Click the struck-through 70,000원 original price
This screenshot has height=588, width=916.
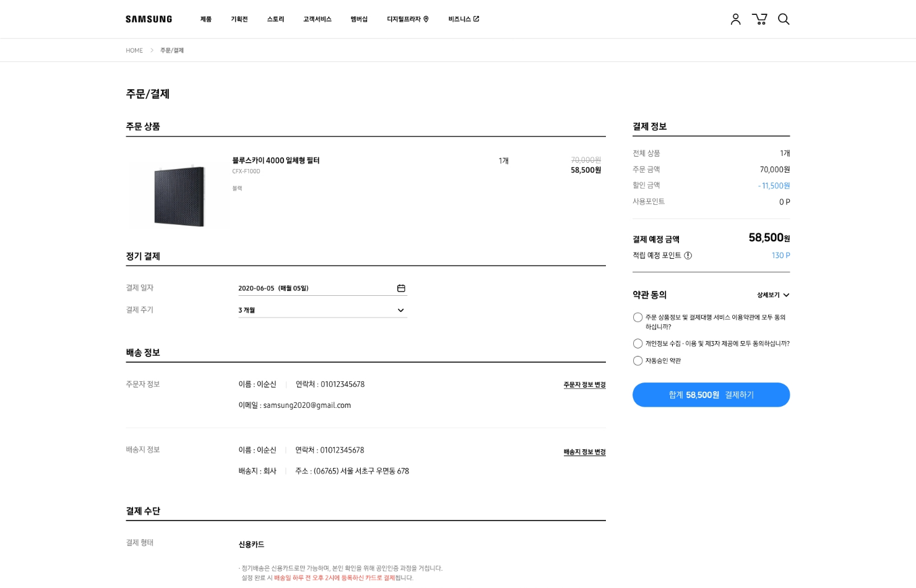(x=586, y=160)
